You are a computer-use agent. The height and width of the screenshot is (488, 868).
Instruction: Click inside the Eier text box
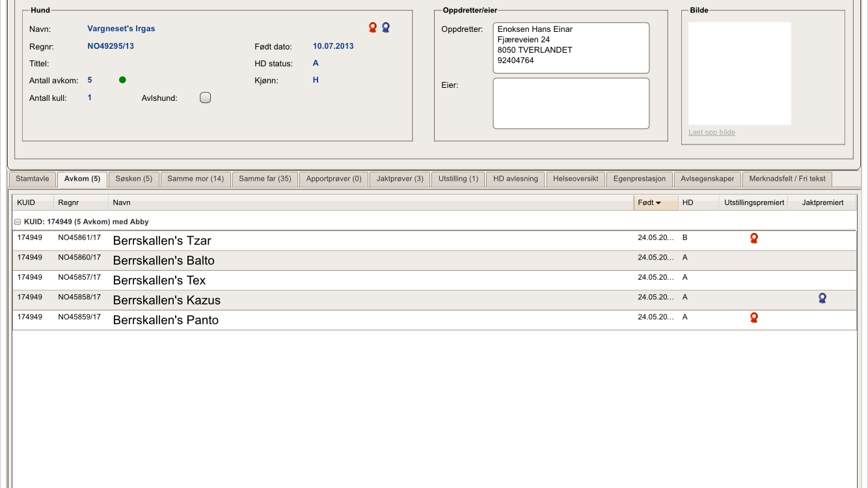pos(571,103)
